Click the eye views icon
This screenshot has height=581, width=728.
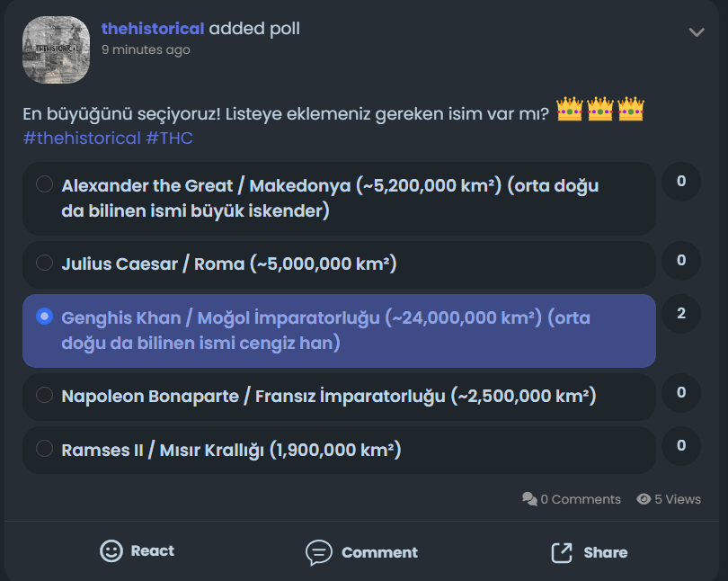pyautogui.click(x=644, y=499)
